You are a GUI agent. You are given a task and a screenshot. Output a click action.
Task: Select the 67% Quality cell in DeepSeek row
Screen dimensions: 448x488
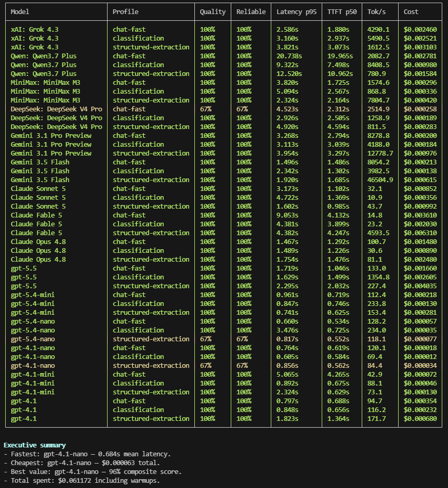pos(205,109)
